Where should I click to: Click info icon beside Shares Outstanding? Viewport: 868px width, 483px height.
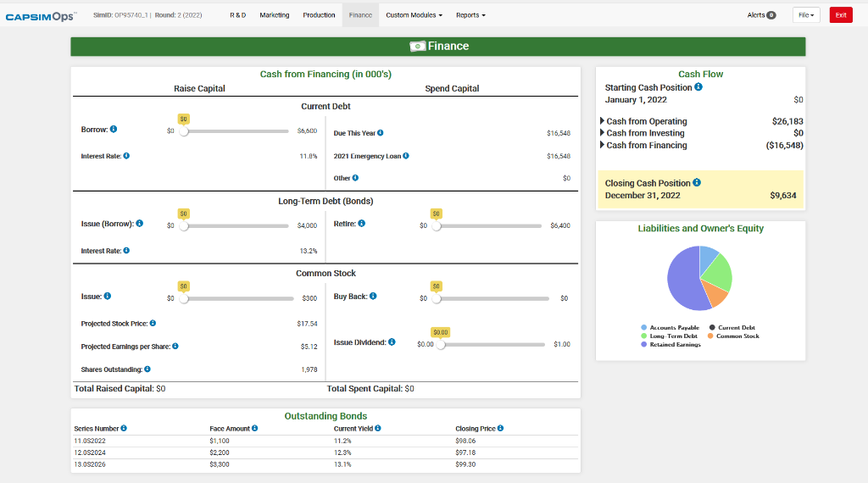click(147, 369)
